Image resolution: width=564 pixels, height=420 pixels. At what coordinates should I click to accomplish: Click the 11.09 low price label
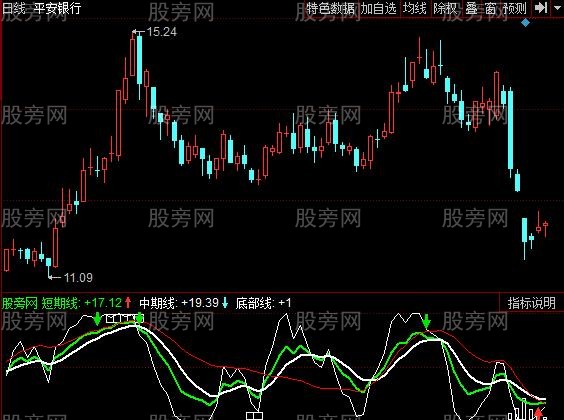78,277
